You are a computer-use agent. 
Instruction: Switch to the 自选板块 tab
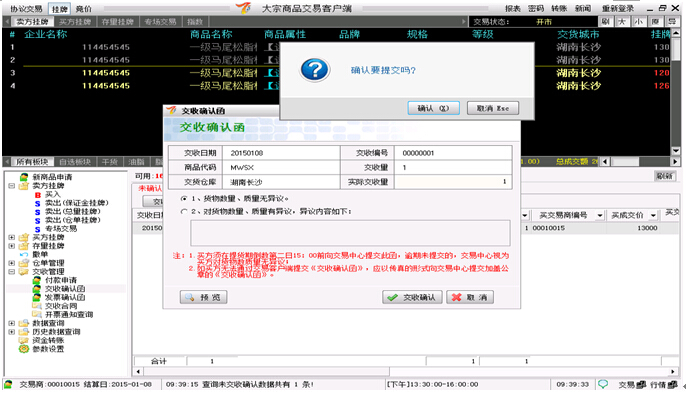click(75, 162)
